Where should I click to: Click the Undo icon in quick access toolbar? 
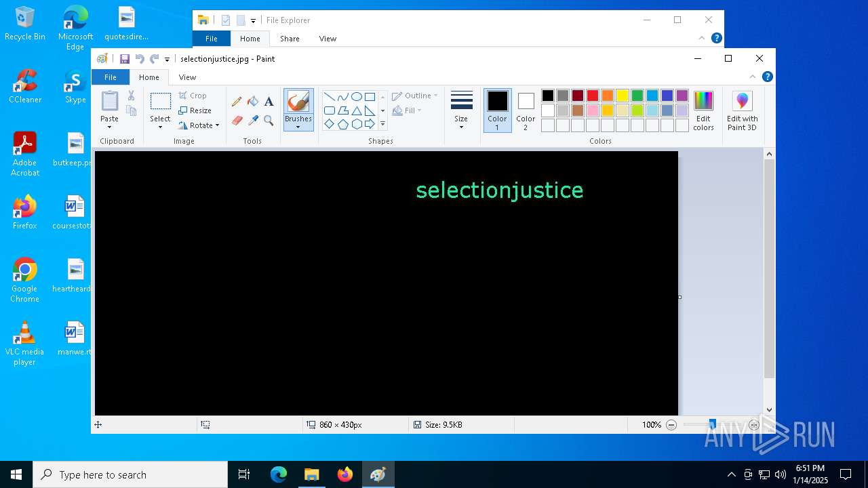(140, 59)
